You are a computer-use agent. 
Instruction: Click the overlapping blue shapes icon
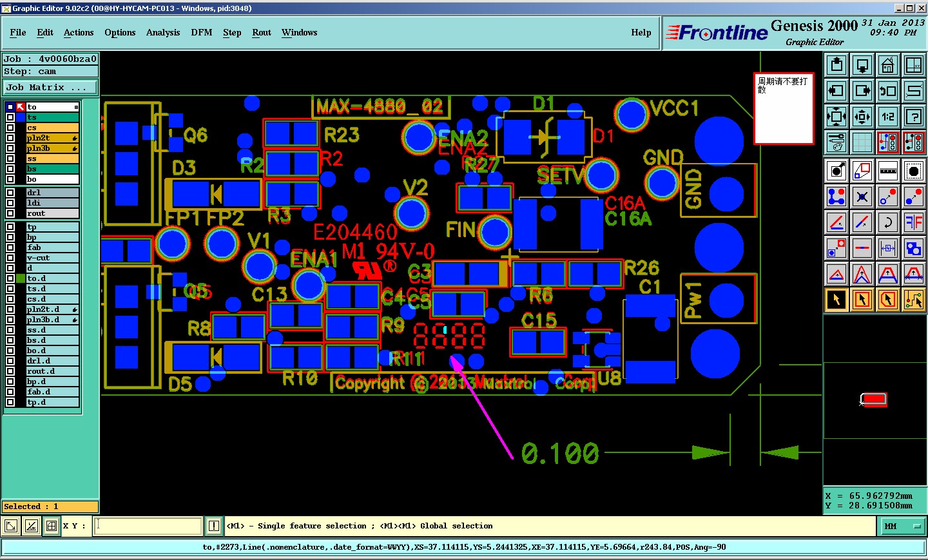[914, 248]
